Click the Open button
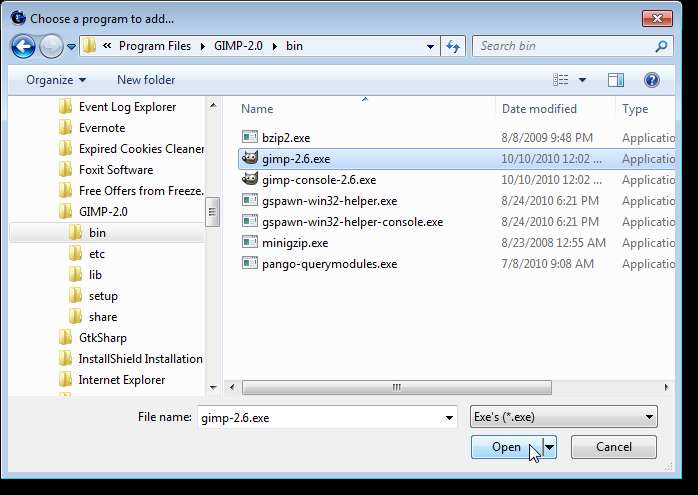Screen dimensions: 698x495 click(507, 447)
